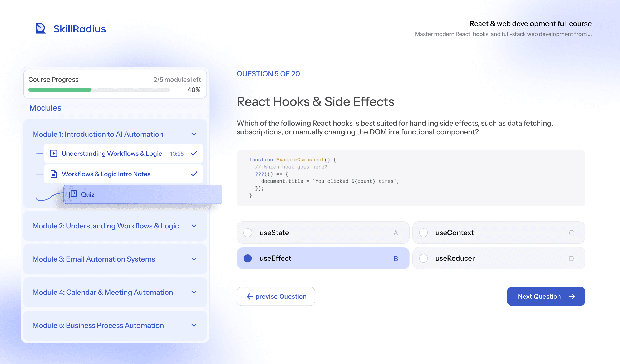Click the checkmark next to Workflows & Logic Intro Notes
Screen dimensions: 620x364
pos(194,174)
